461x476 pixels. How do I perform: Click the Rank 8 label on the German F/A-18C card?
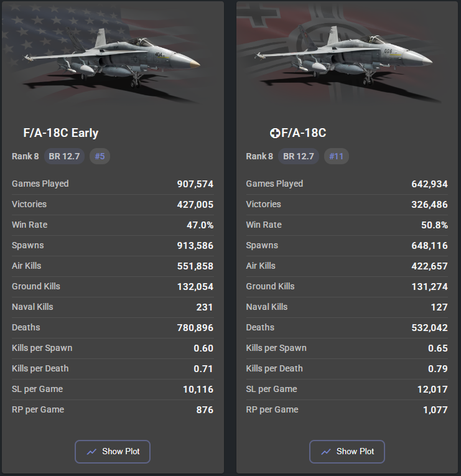259,156
